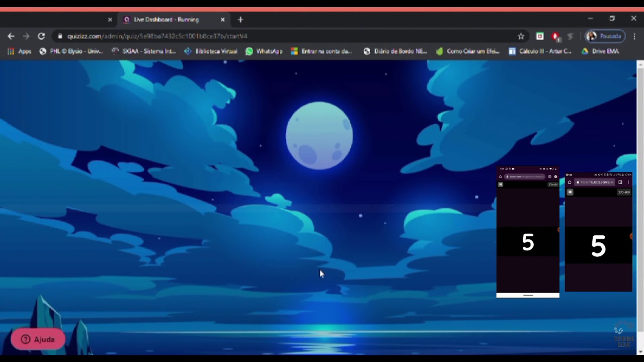Open the WhatsApp bookmark
This screenshot has width=644, height=362.
pyautogui.click(x=264, y=51)
